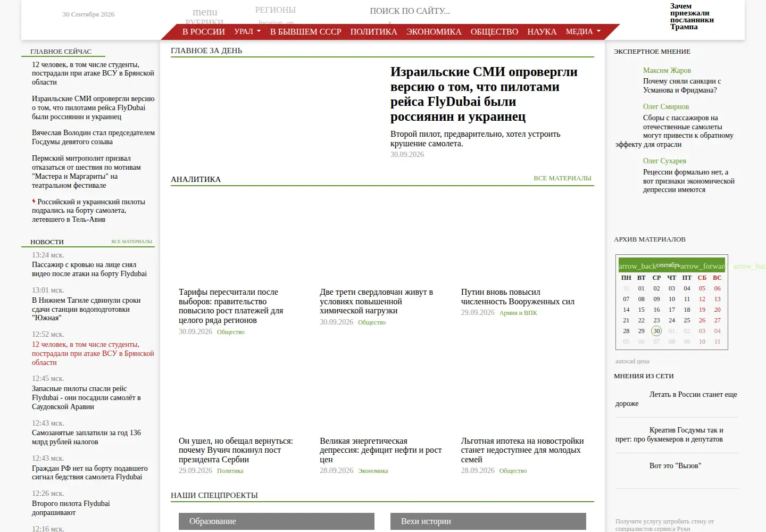
Task: Open Олег Сухарев expert opinion
Action: tap(664, 161)
